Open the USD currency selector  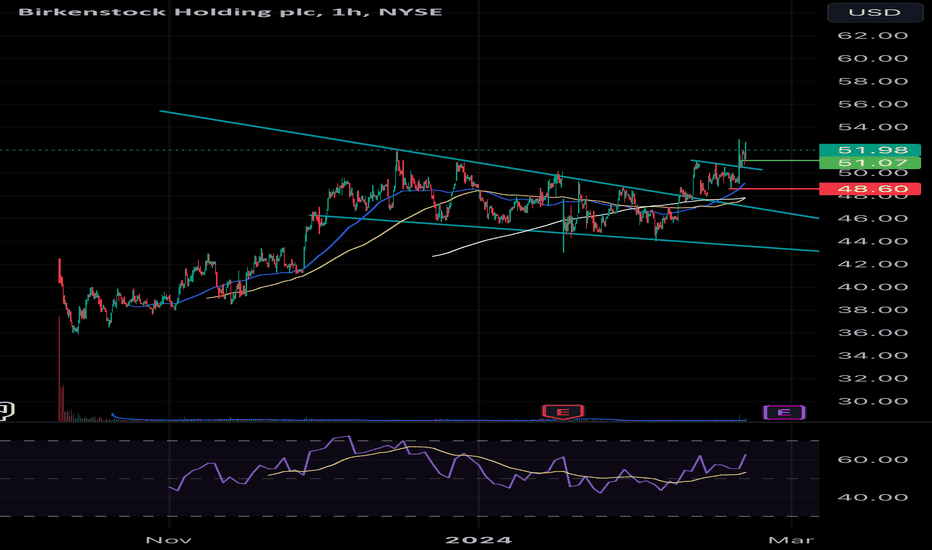[875, 12]
